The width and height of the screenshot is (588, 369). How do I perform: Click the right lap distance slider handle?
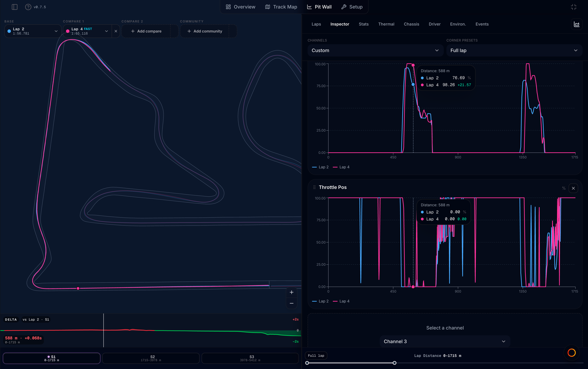(394, 363)
